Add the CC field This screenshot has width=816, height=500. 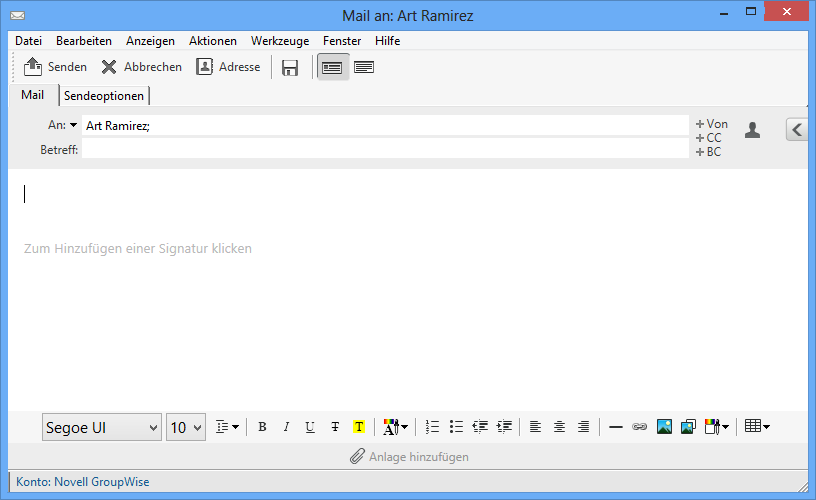(x=709, y=138)
